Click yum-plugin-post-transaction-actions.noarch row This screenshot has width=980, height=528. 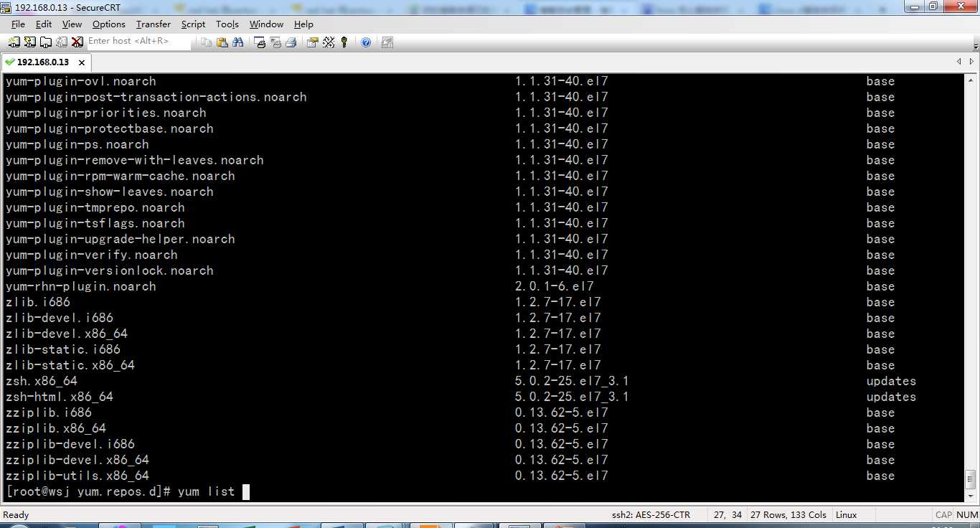[x=156, y=97]
